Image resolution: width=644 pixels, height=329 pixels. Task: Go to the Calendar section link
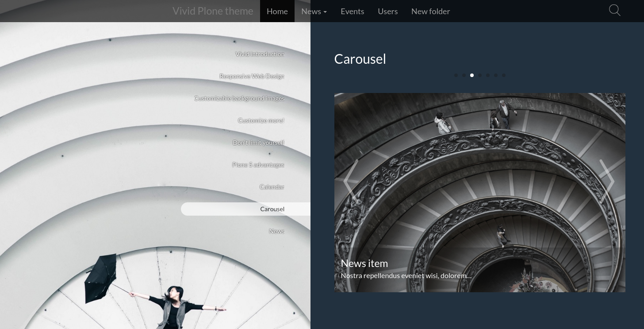(272, 187)
